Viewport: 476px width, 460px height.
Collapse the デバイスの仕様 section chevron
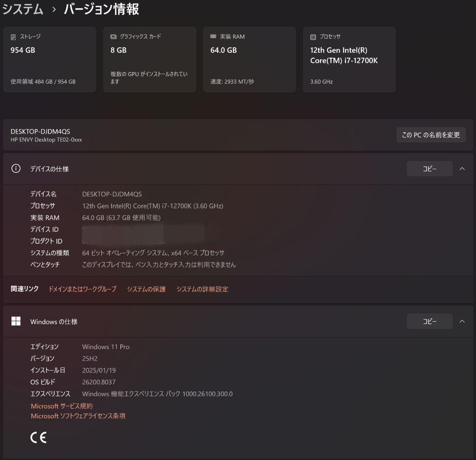pos(462,169)
